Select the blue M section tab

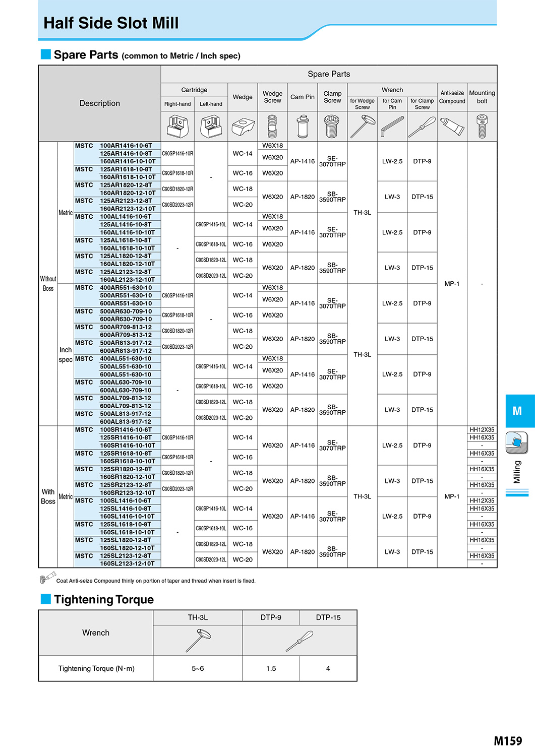520,411
